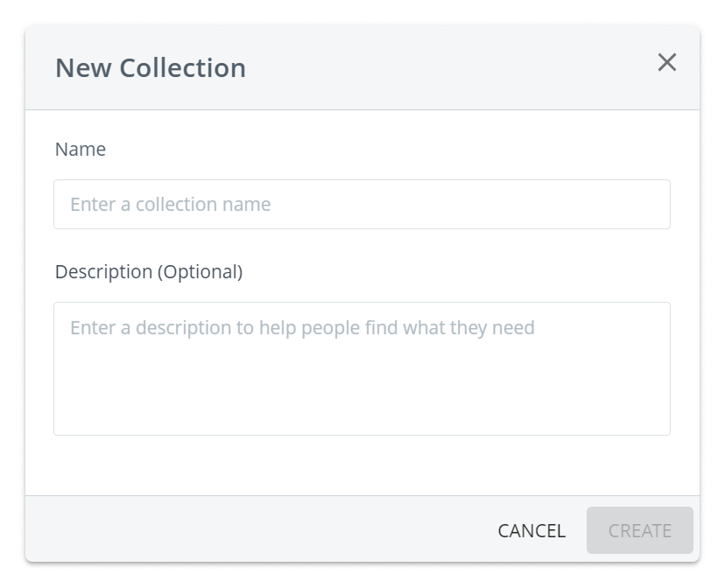Image resolution: width=725 pixels, height=588 pixels.
Task: Select the "Enter a collection name" placeholder
Action: click(x=171, y=205)
